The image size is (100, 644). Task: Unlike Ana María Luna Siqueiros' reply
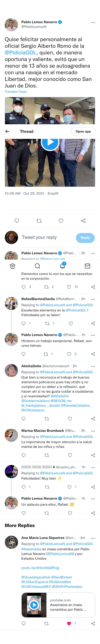69,623
